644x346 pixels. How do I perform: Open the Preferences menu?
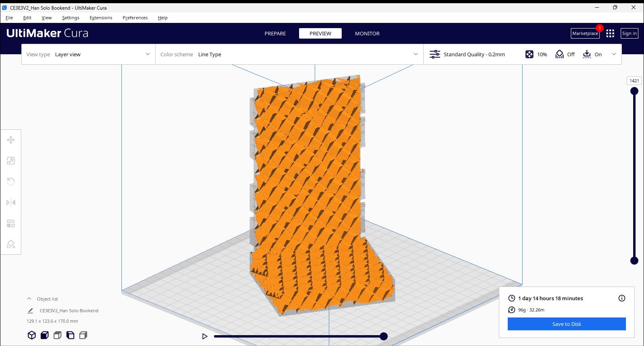135,18
